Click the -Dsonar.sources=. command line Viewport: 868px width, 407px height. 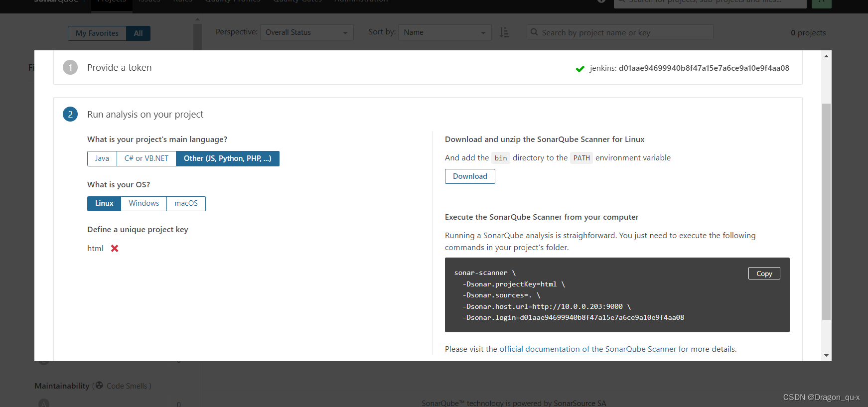click(x=501, y=295)
